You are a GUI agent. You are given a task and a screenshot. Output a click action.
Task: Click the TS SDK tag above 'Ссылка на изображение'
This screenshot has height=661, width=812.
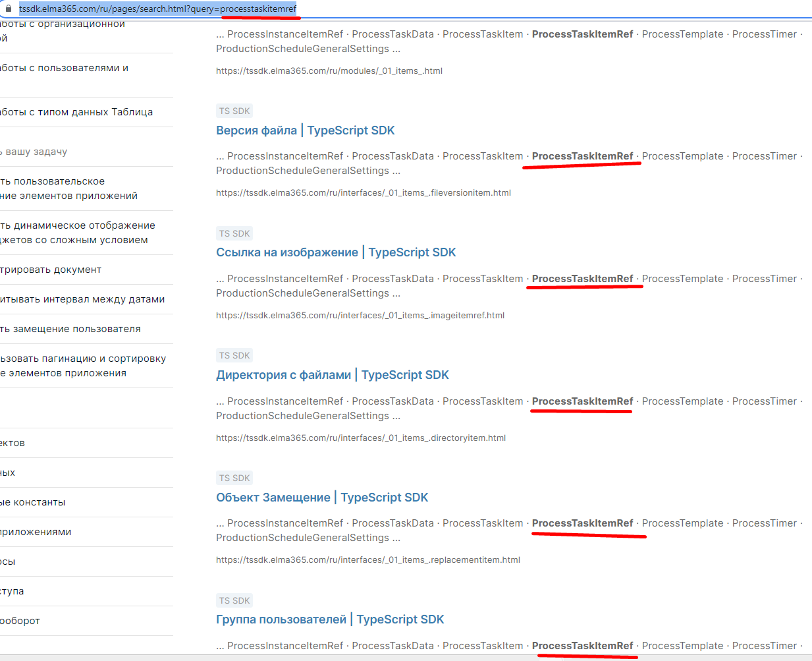pyautogui.click(x=234, y=233)
